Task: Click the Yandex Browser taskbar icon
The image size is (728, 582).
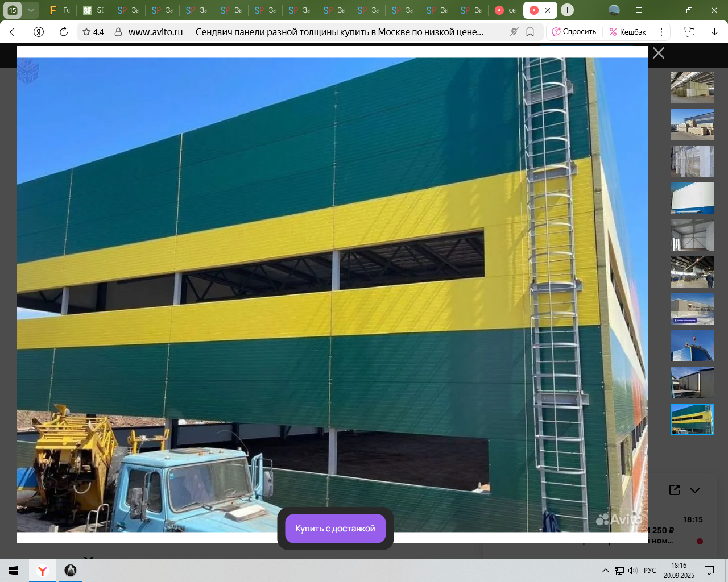Action: [x=42, y=571]
